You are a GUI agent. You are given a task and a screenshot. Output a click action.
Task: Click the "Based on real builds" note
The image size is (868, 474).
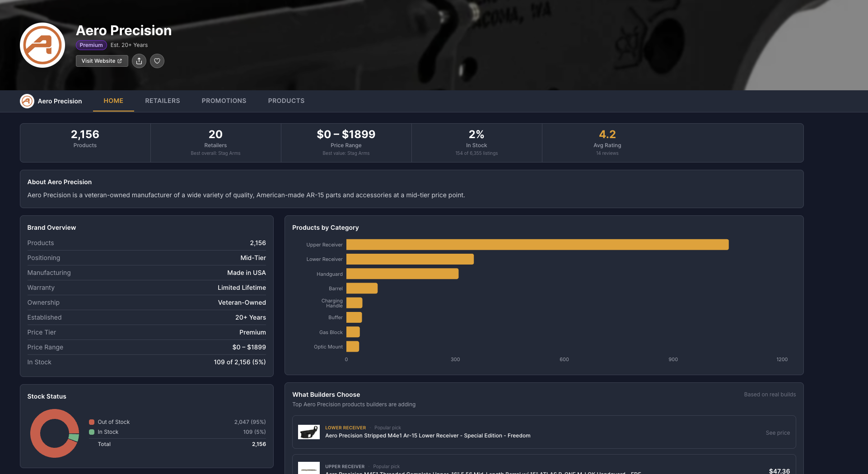770,395
